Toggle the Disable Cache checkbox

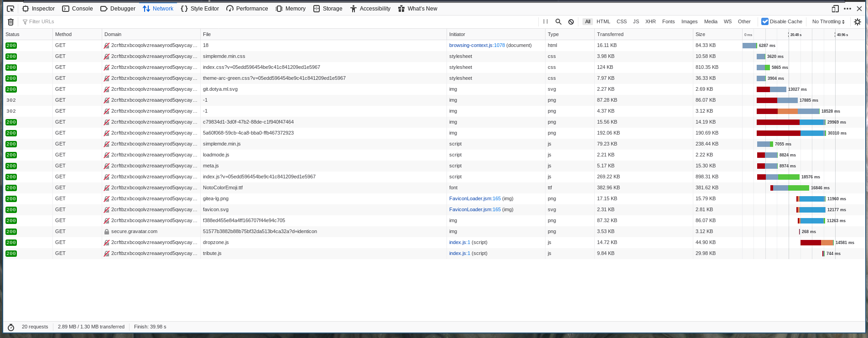click(x=765, y=21)
